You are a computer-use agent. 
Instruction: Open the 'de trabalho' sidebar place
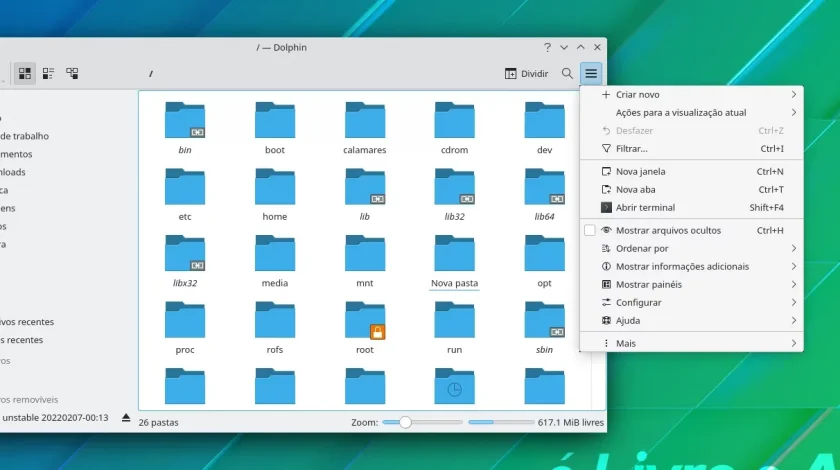pos(24,136)
